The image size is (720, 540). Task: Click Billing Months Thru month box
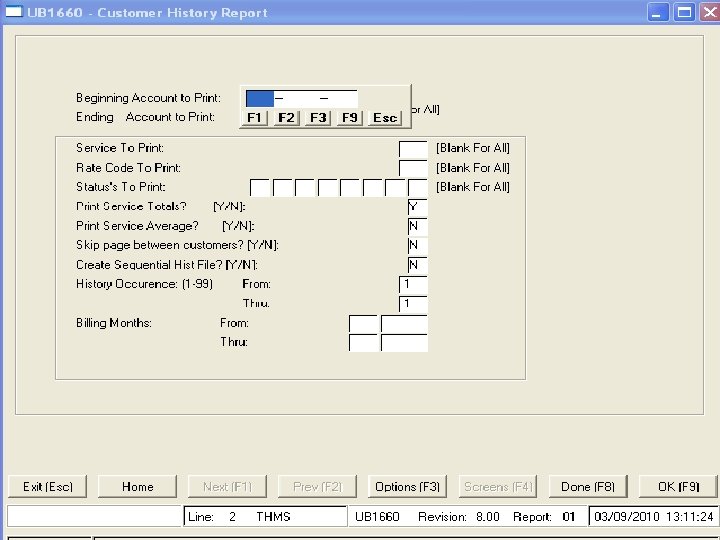point(363,343)
